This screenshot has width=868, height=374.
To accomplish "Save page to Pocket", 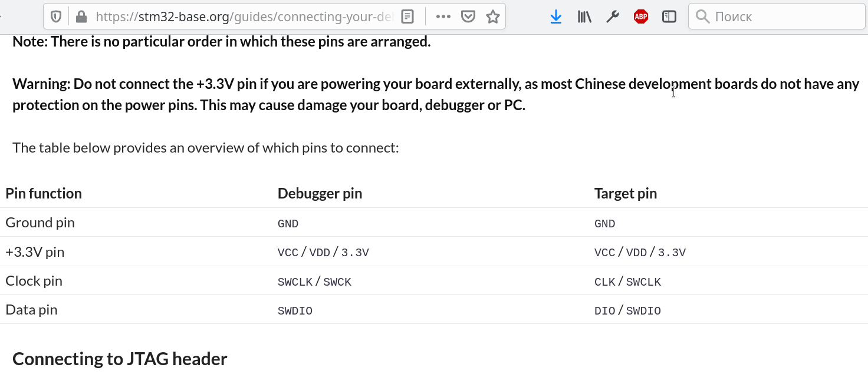I will point(468,17).
